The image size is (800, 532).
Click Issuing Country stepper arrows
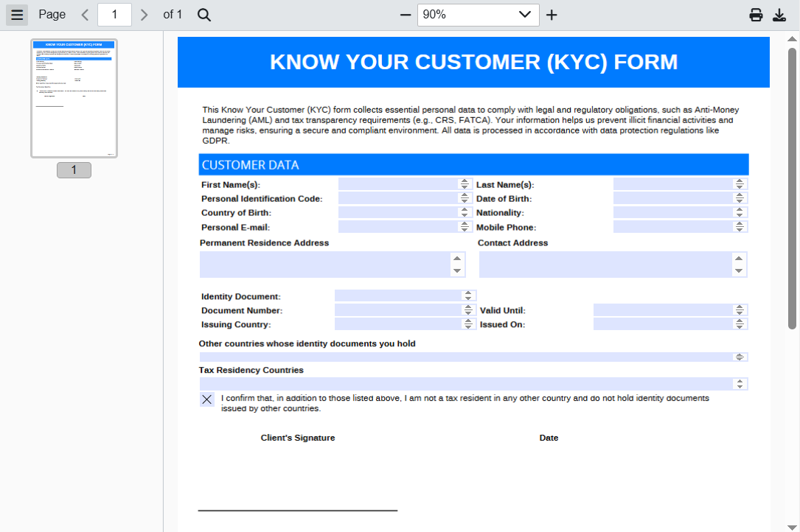(468, 324)
